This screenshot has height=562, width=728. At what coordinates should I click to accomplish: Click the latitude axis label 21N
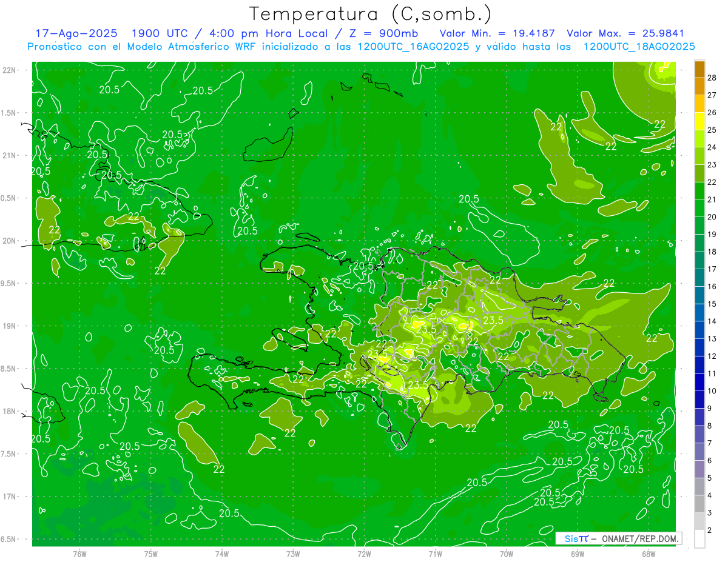pos(10,155)
